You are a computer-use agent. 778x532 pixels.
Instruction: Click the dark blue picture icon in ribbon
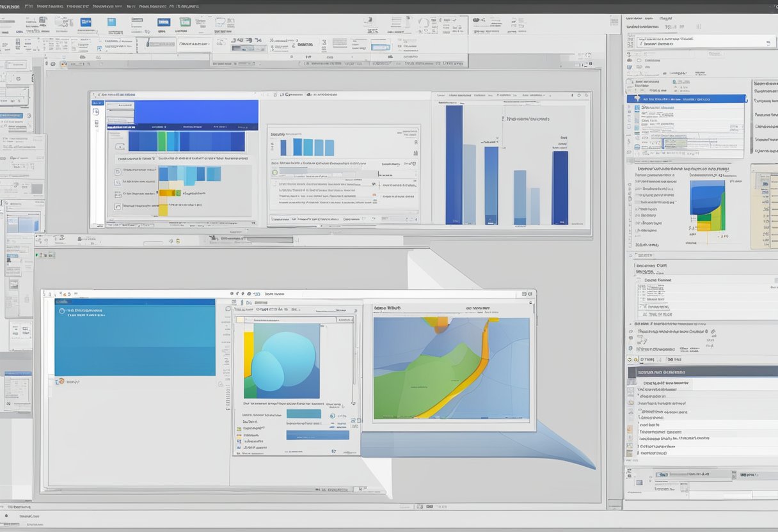[x=163, y=22]
